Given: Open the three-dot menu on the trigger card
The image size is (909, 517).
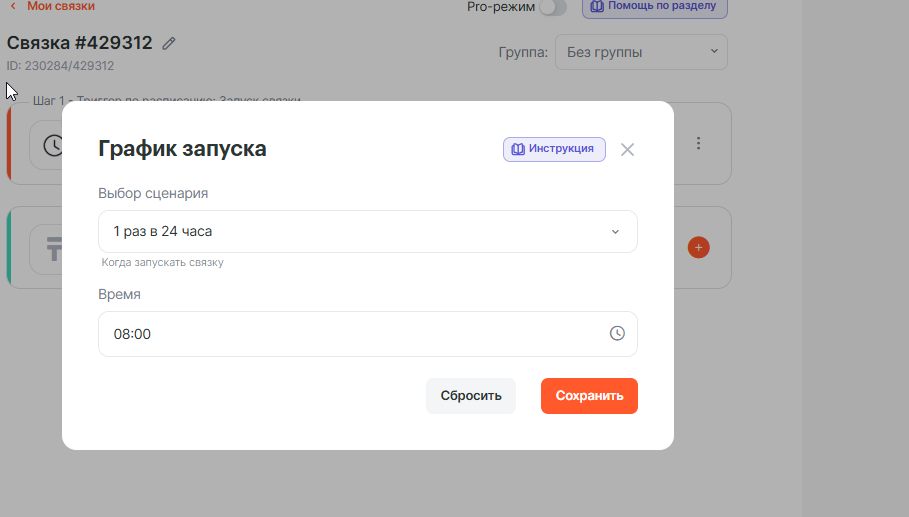Looking at the screenshot, I should click(699, 144).
